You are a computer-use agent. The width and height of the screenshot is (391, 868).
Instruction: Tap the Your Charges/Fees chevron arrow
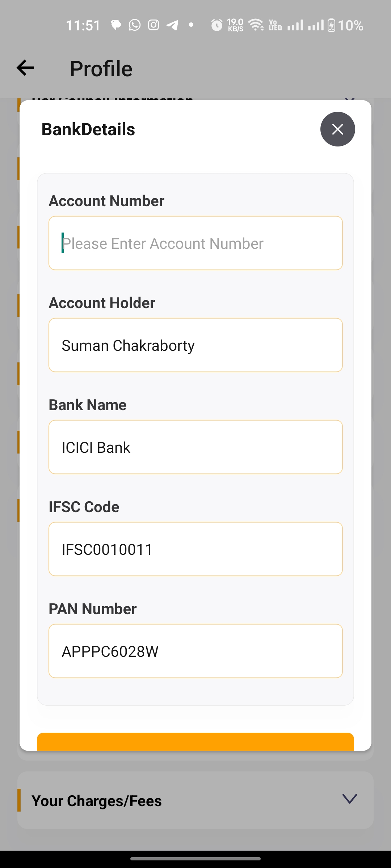click(x=349, y=799)
